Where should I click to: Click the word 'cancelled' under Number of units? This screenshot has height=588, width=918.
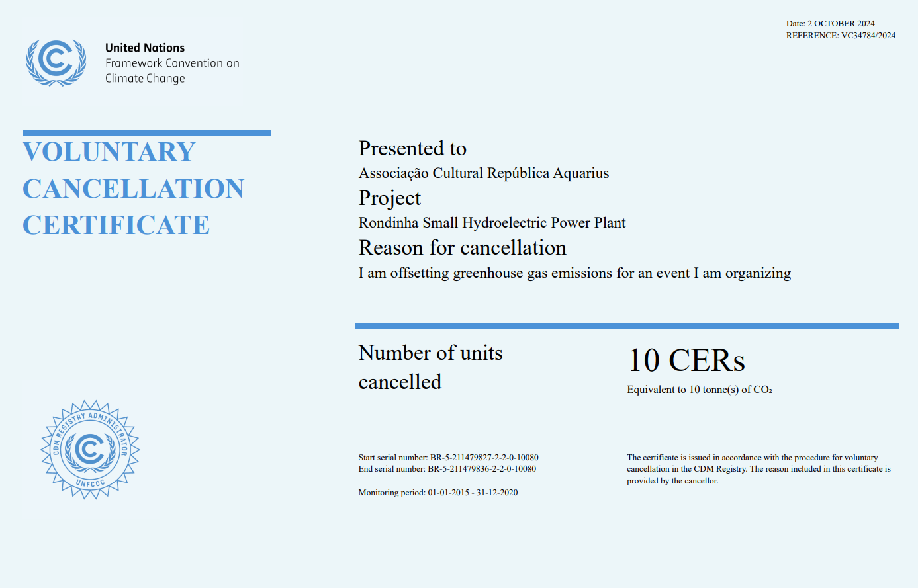[400, 382]
